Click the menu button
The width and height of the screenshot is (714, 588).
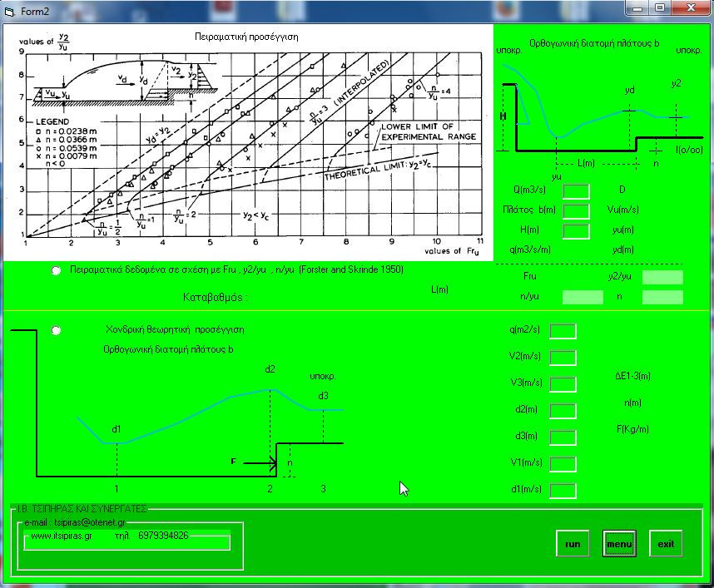(619, 544)
